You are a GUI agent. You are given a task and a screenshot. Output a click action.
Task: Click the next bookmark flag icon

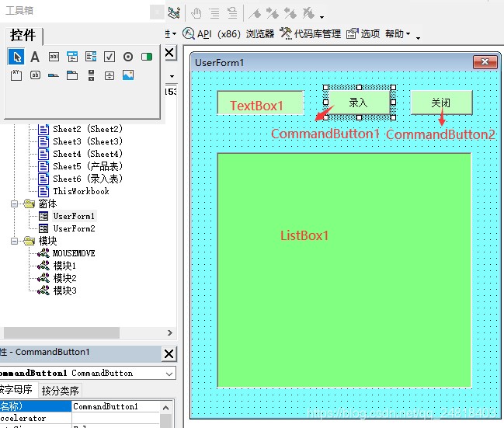coord(273,13)
